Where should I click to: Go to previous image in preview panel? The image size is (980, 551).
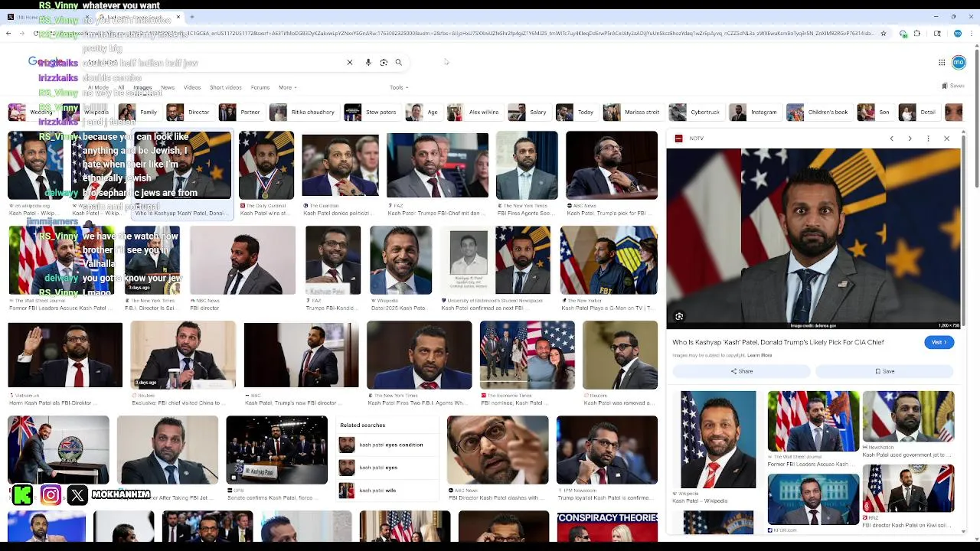click(891, 139)
